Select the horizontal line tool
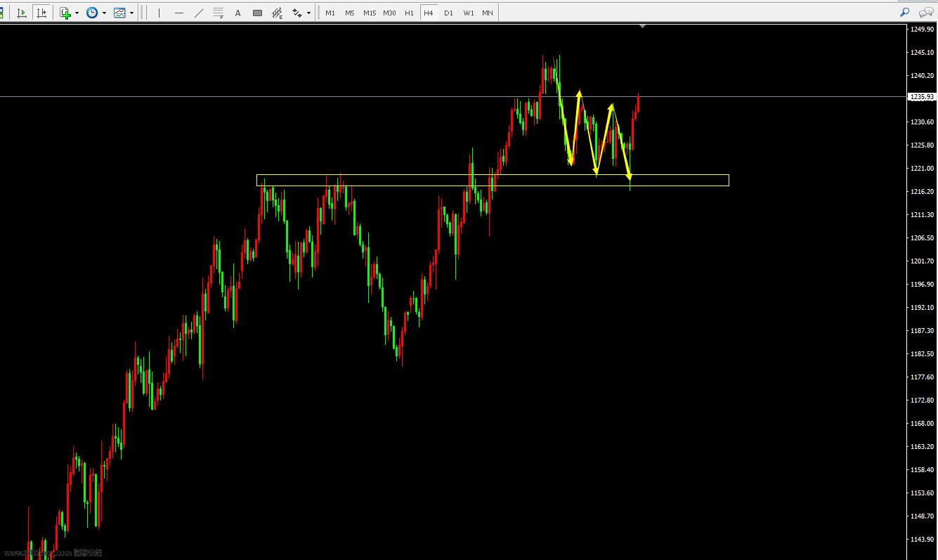The height and width of the screenshot is (560, 938). (x=179, y=13)
